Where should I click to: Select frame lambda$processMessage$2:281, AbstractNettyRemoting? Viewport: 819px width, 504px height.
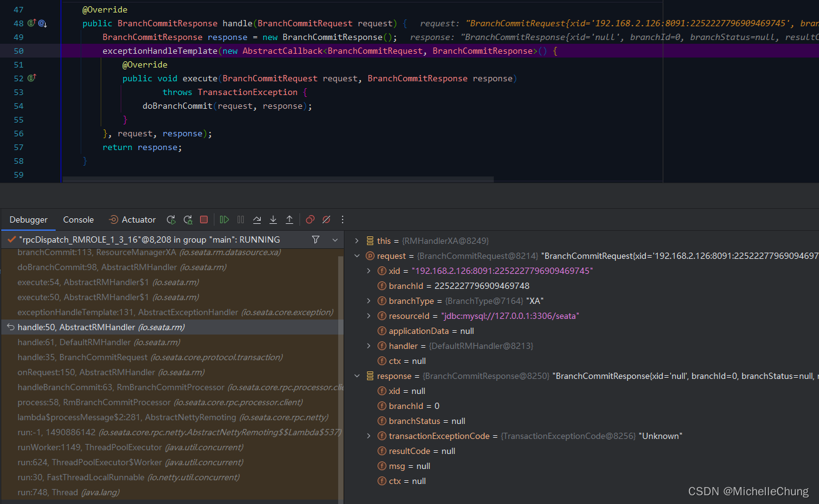(x=169, y=417)
